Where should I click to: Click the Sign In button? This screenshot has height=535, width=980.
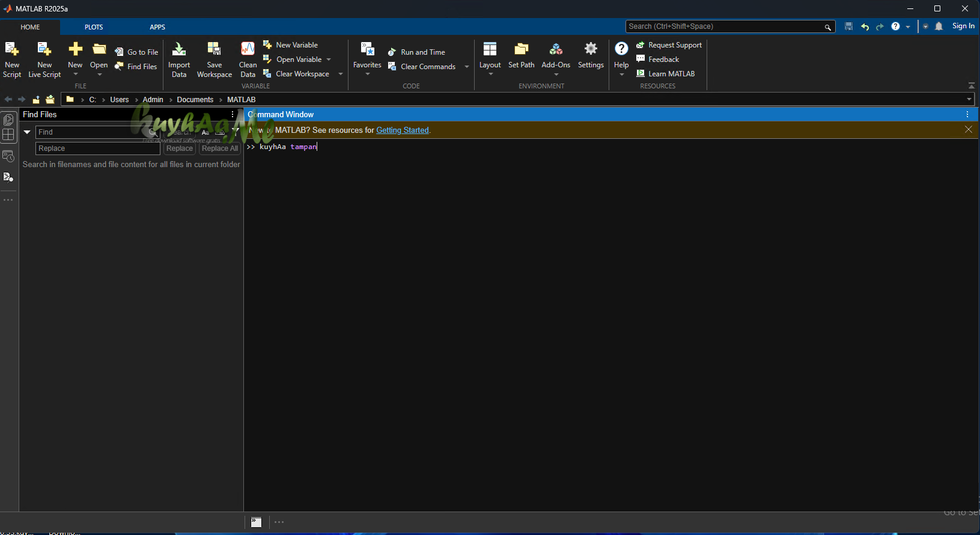pyautogui.click(x=963, y=26)
